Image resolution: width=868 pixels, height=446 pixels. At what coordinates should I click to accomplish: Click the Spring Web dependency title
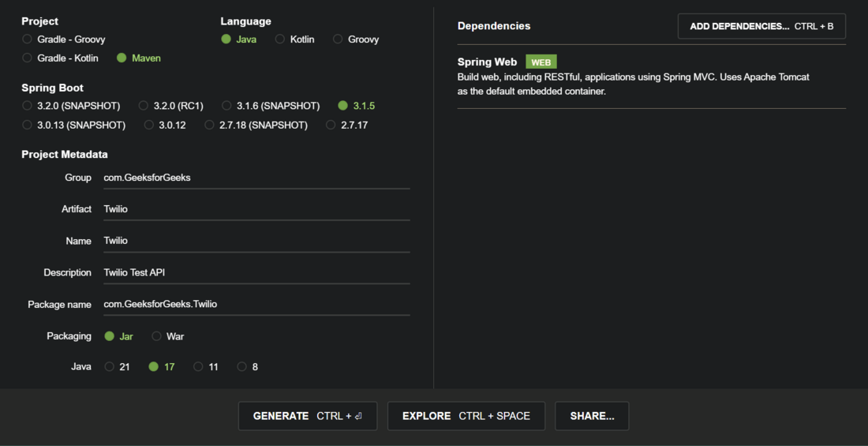click(x=487, y=62)
